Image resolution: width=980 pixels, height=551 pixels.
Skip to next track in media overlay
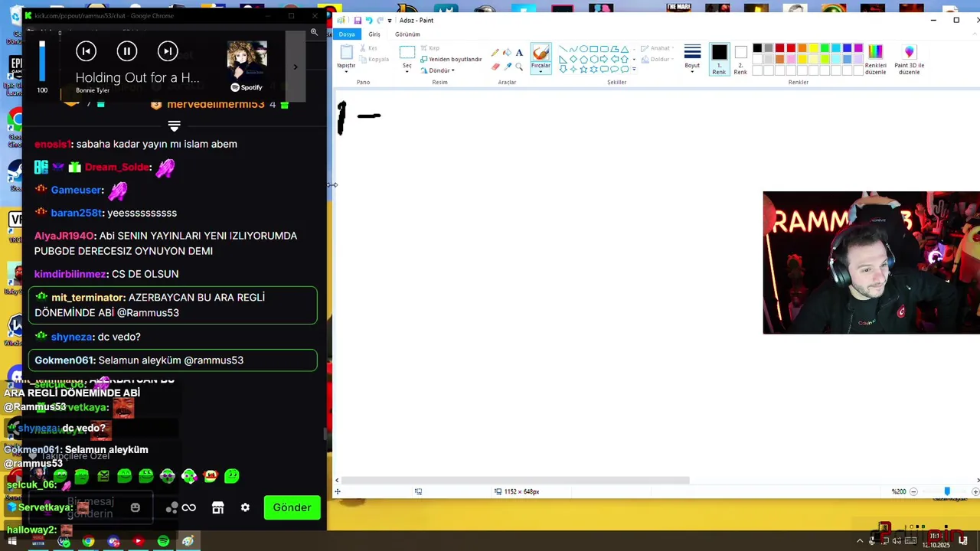coord(168,51)
